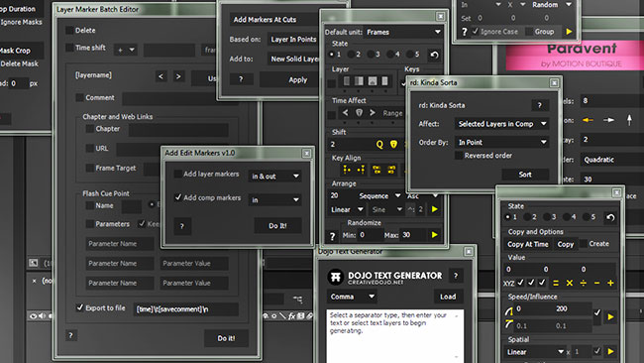
Task: Click the yellow Q icon in Shift
Action: coord(379,144)
